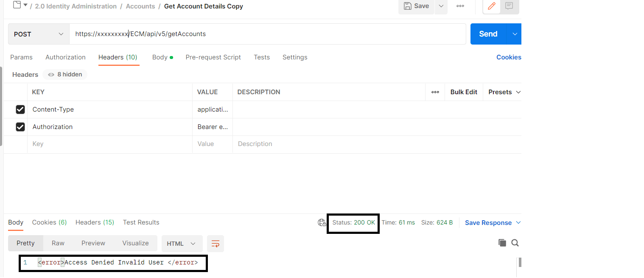
Task: Click the network globe lock icon
Action: pyautogui.click(x=322, y=222)
